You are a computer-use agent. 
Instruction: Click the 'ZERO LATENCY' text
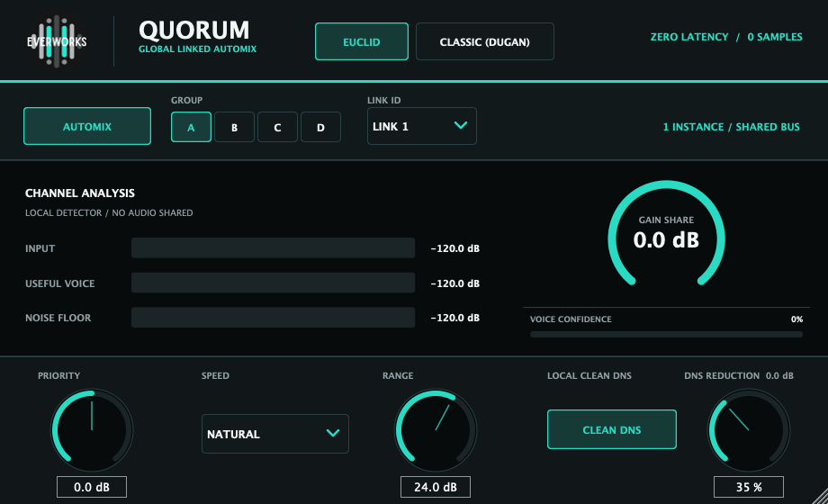point(689,37)
